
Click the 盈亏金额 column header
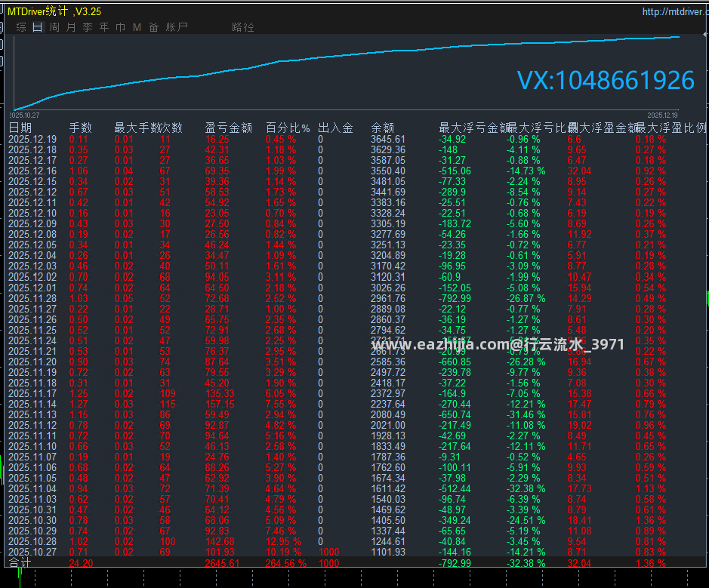(x=228, y=128)
